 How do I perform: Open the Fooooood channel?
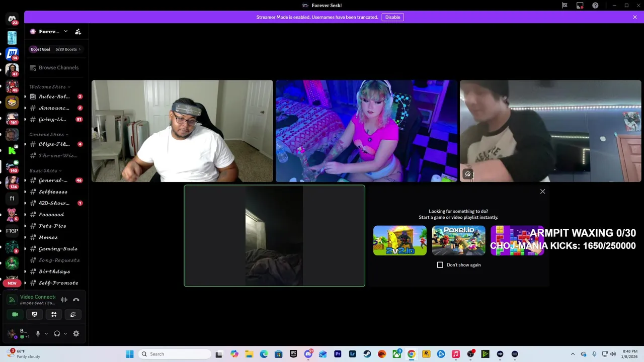[x=55, y=215]
